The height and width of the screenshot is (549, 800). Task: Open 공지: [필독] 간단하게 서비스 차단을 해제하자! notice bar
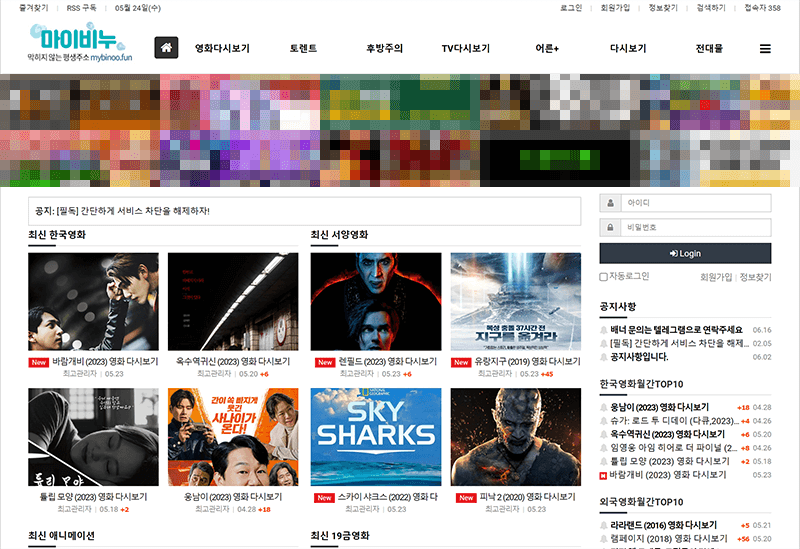tap(305, 211)
